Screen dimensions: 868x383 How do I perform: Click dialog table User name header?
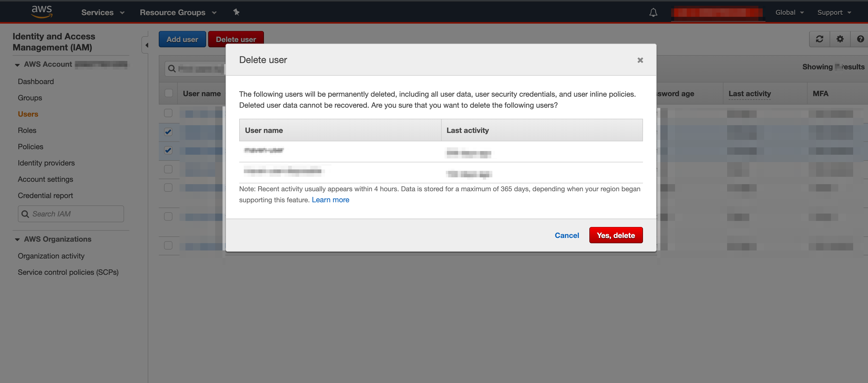point(263,130)
